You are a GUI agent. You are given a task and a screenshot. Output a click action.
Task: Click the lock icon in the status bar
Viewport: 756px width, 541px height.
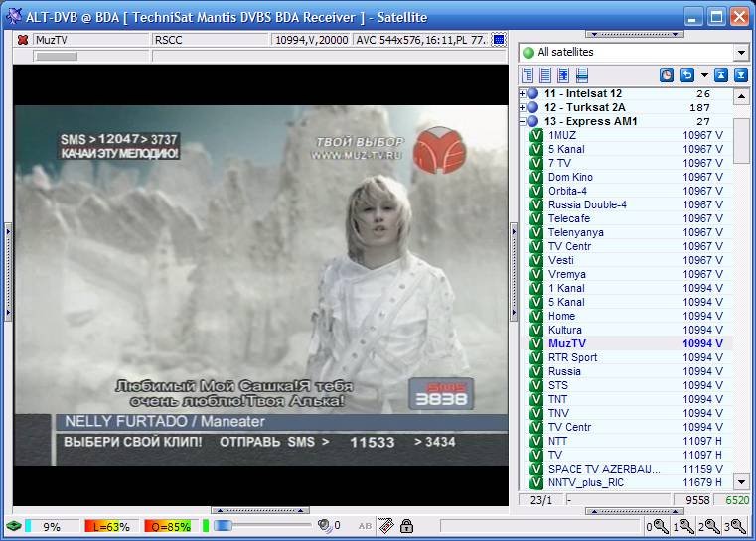pos(406,526)
